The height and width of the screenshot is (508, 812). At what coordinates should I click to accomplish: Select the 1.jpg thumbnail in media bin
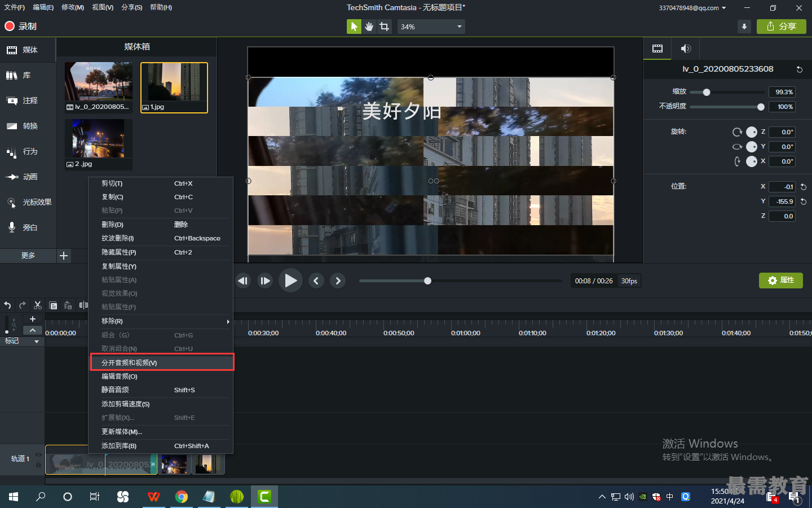pos(174,87)
